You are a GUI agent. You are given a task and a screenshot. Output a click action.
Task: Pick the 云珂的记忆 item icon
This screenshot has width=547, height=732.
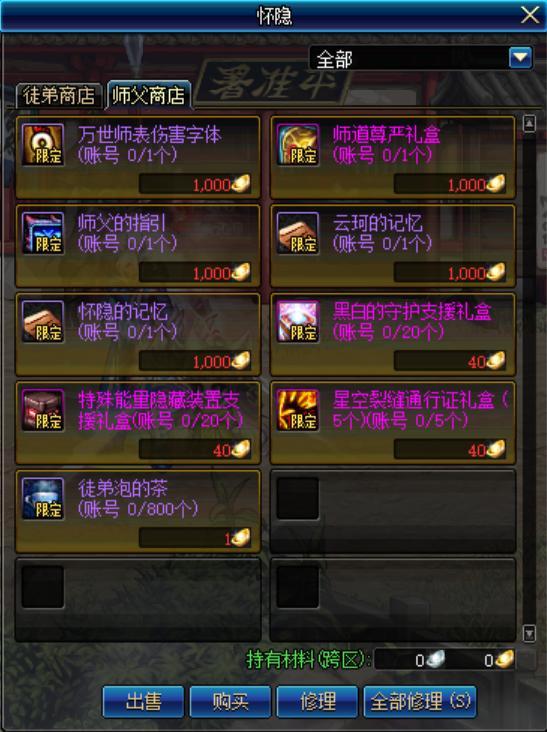click(x=298, y=233)
